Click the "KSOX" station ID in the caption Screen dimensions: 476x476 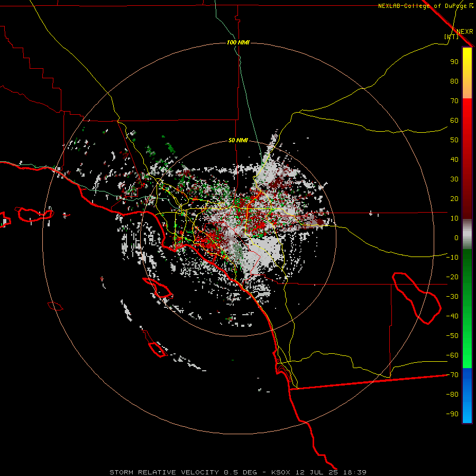point(280,472)
